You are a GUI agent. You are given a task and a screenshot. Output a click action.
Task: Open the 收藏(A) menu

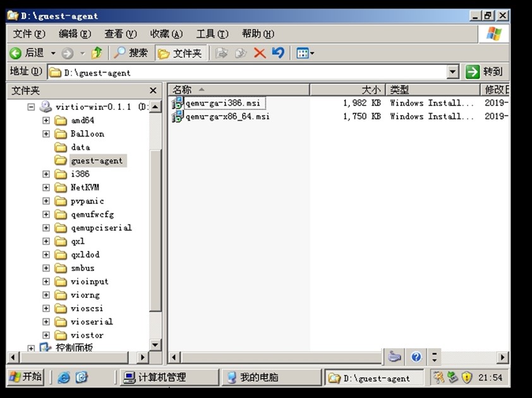click(x=166, y=34)
